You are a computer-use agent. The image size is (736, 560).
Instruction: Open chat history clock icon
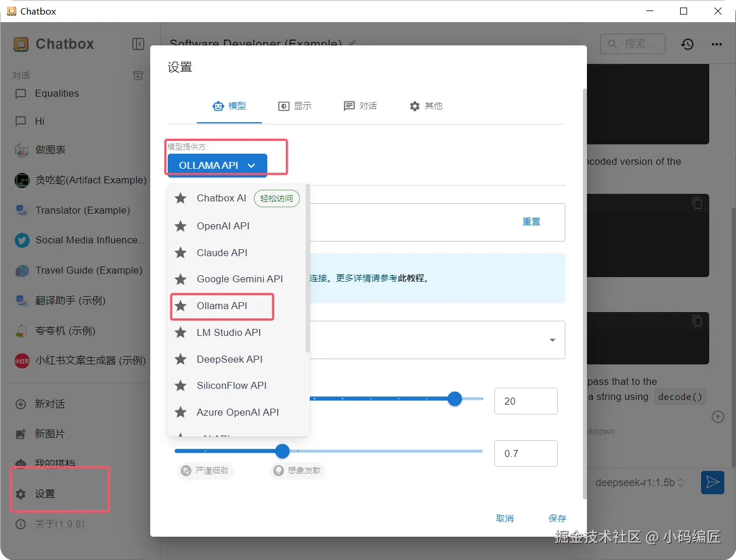[x=688, y=44]
